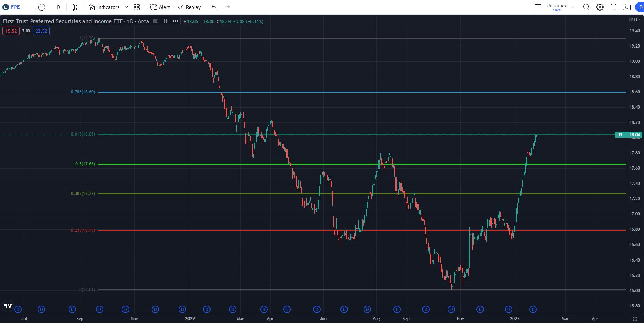Open indicator templates grid icon
Viewport: 644px width, 323px height.
(x=137, y=7)
